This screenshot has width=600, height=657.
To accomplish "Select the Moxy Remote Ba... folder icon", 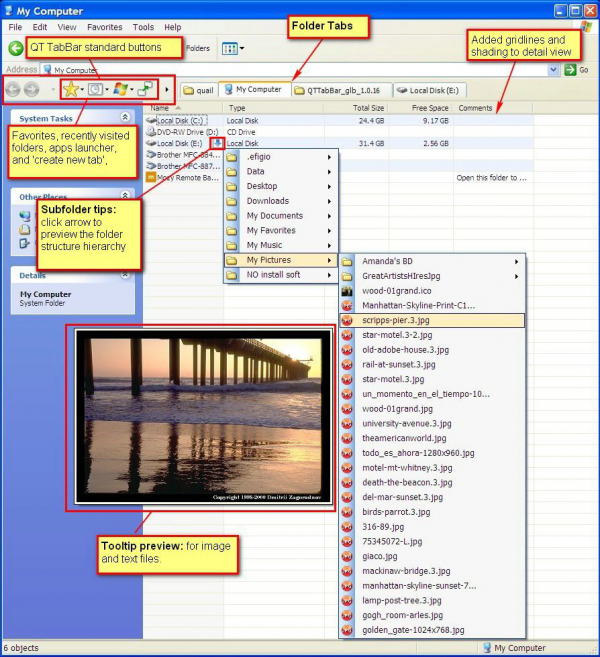I will tap(151, 178).
